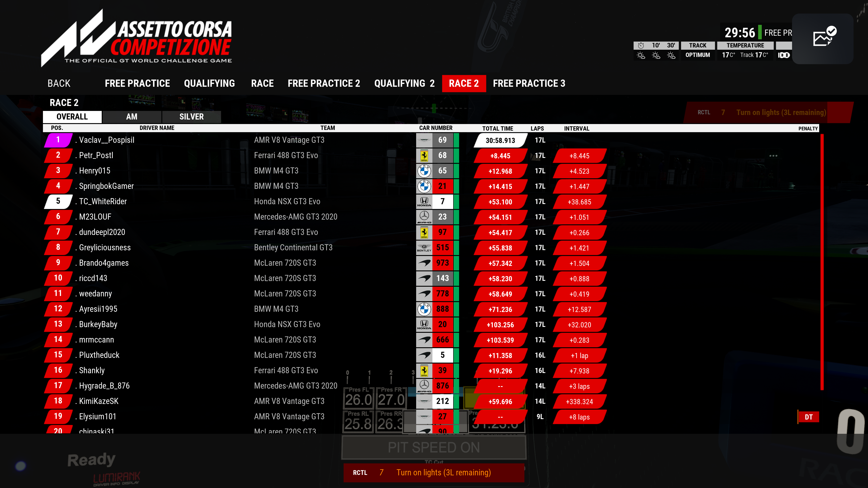Click the INTERVAL column header

(577, 128)
